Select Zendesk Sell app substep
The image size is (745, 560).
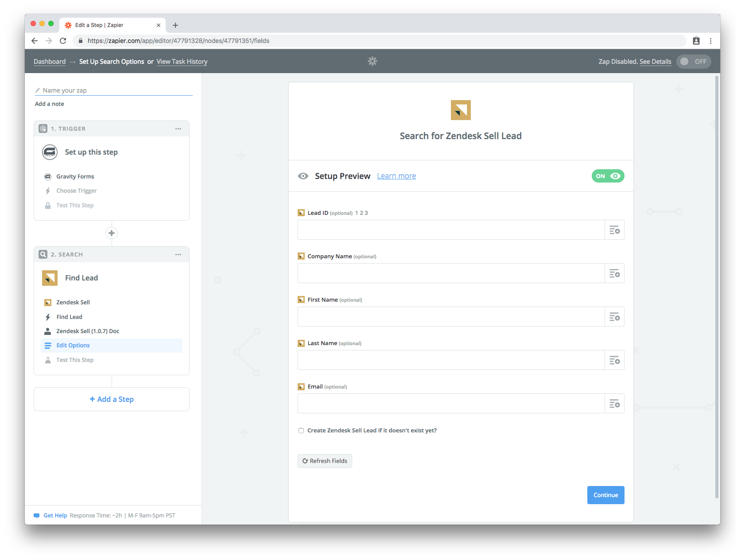tap(73, 302)
